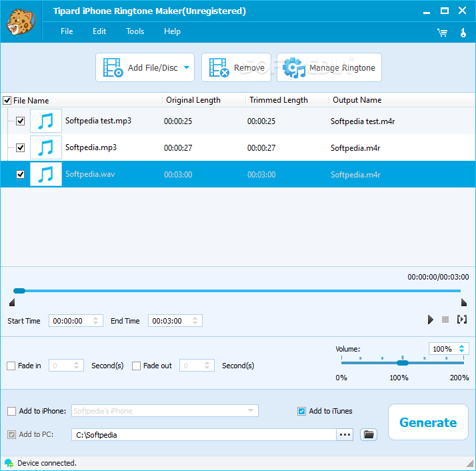Click music note thumbnail of Softpedia test.mp3

[x=46, y=121]
